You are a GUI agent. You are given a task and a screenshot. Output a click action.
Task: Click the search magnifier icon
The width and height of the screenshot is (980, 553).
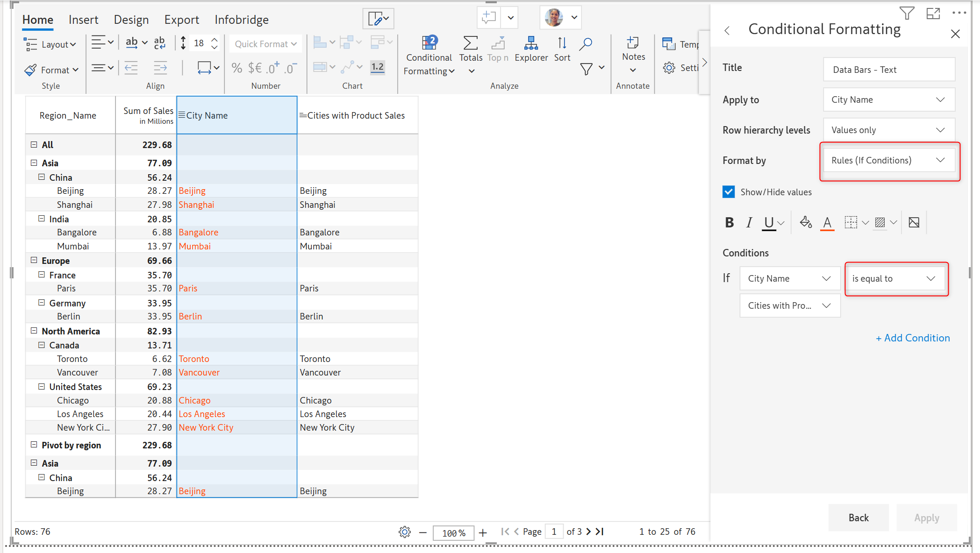586,44
